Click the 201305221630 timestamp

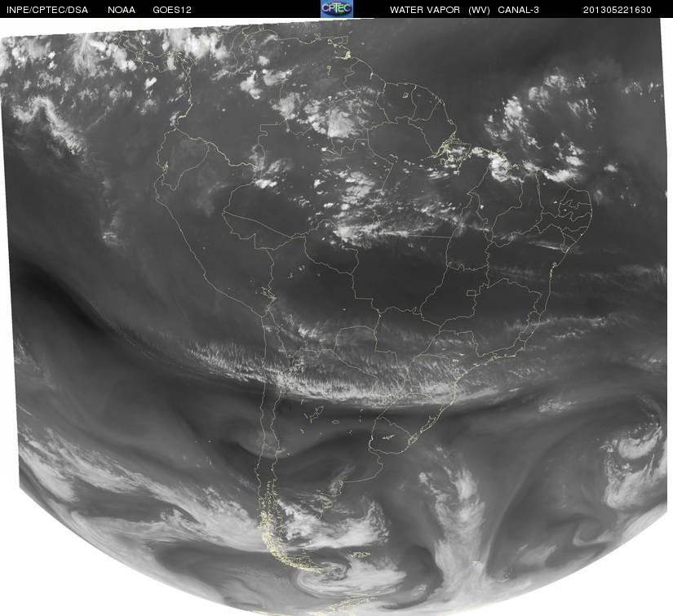(x=618, y=10)
